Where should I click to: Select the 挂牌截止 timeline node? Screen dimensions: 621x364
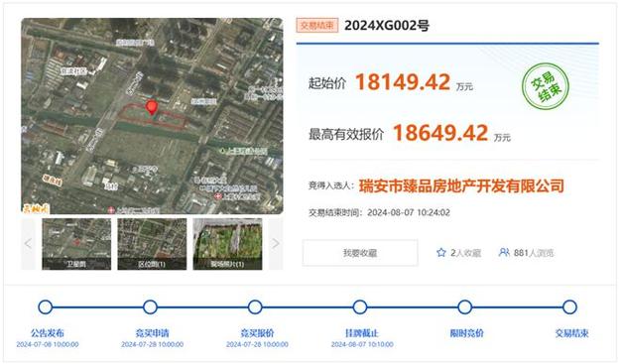(360, 306)
